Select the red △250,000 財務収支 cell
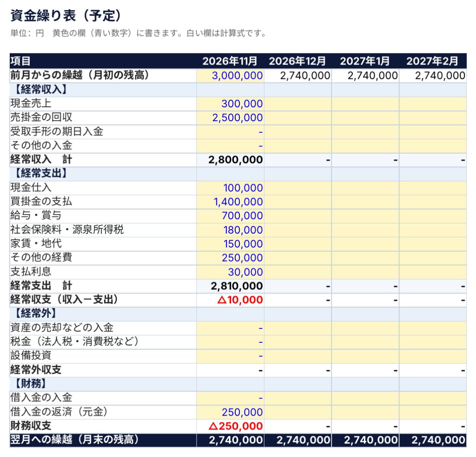The height and width of the screenshot is (457, 476). point(230,426)
